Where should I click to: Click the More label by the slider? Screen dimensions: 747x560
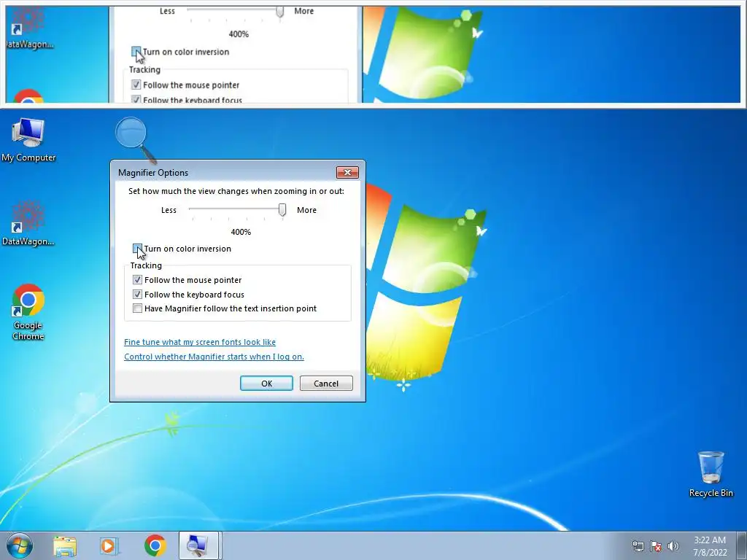point(306,210)
